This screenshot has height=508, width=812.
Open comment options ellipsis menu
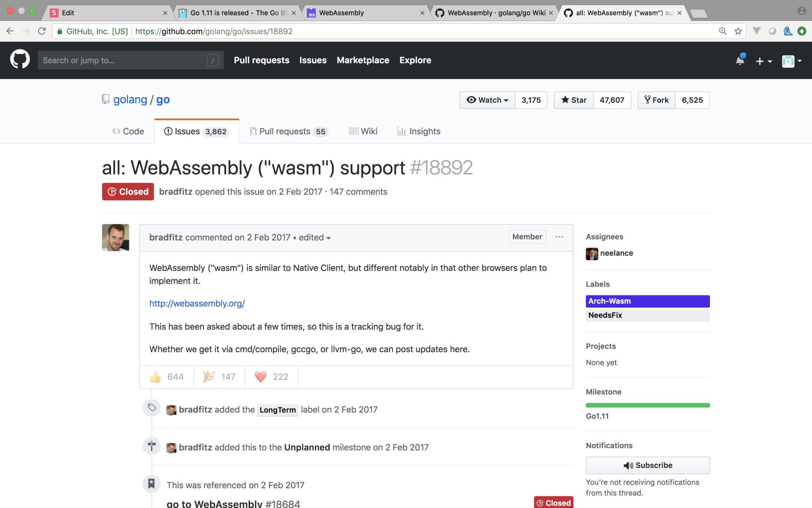click(559, 237)
